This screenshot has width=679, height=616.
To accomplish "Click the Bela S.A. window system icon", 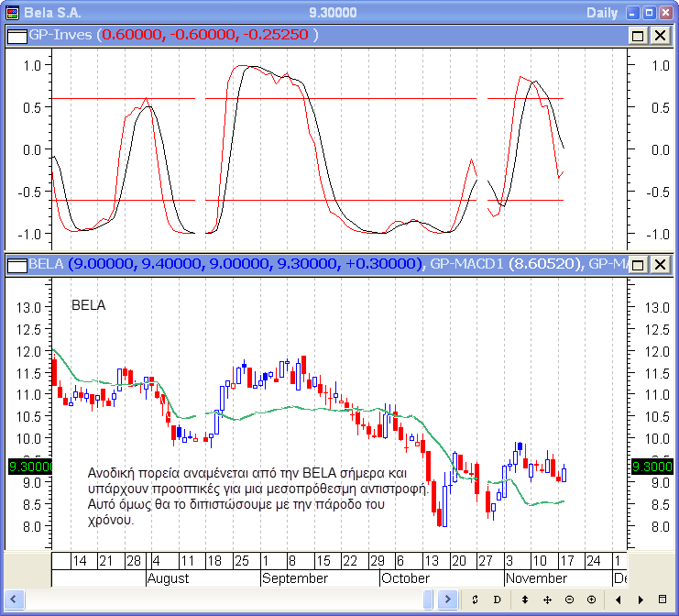I will pos(11,12).
